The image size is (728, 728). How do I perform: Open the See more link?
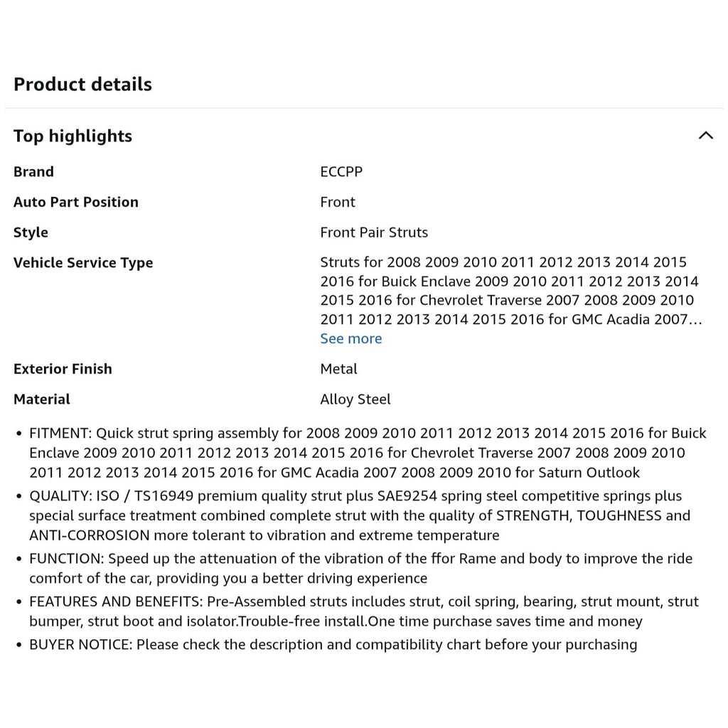[351, 338]
